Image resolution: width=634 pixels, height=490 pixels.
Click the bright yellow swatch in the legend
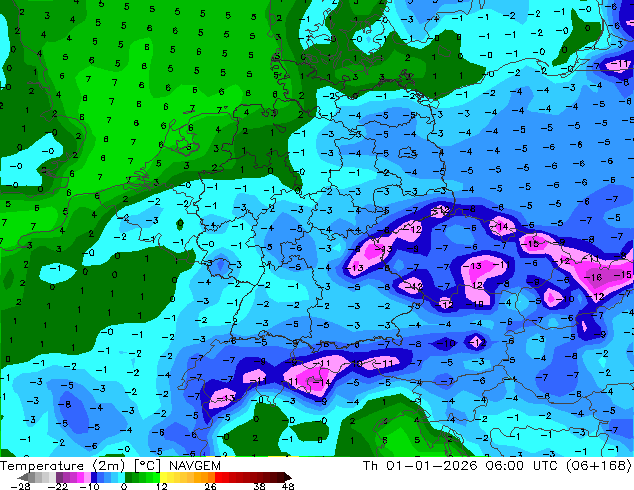pos(163,477)
